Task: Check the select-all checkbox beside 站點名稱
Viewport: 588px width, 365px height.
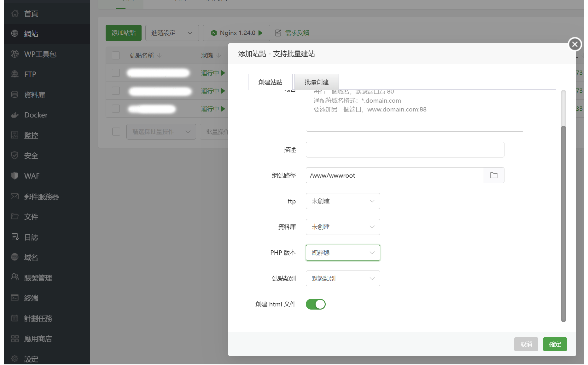Action: click(x=116, y=55)
